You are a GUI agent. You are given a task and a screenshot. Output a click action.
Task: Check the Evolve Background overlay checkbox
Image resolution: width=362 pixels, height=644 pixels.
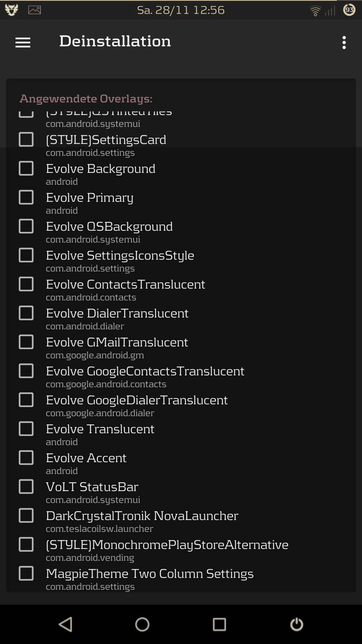click(x=26, y=168)
